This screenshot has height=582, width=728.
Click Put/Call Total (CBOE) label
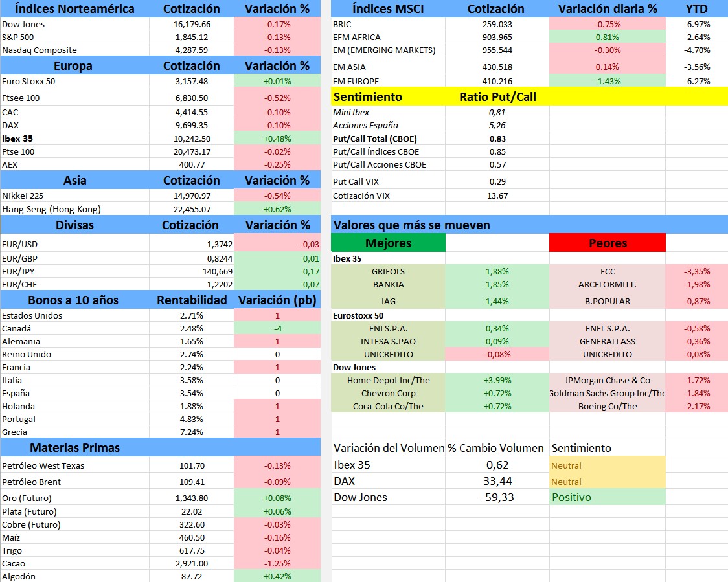[x=388, y=139]
